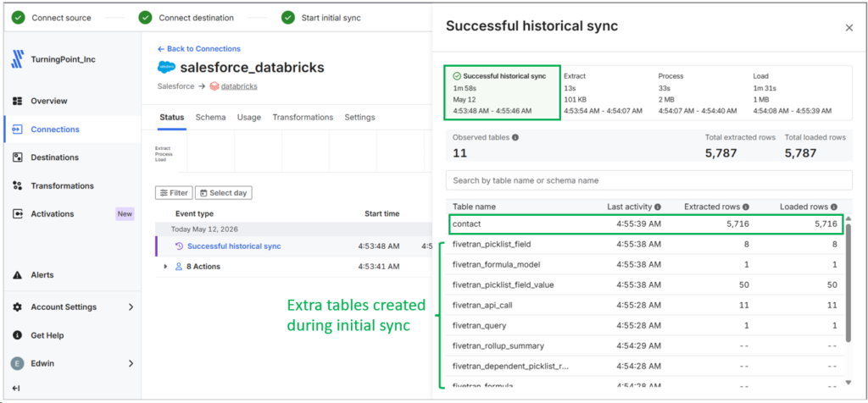Click the TurningPoint_Inc account name
The image size is (868, 403).
click(63, 59)
